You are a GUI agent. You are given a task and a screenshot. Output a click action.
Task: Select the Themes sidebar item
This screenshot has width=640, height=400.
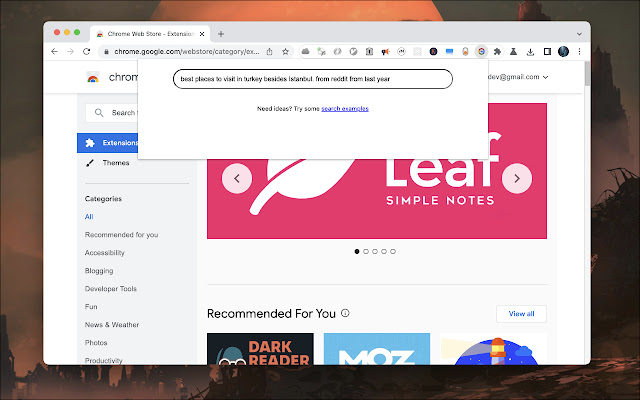click(x=116, y=163)
